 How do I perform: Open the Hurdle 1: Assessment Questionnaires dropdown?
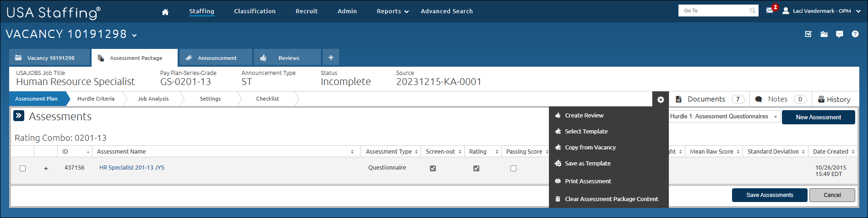724,117
